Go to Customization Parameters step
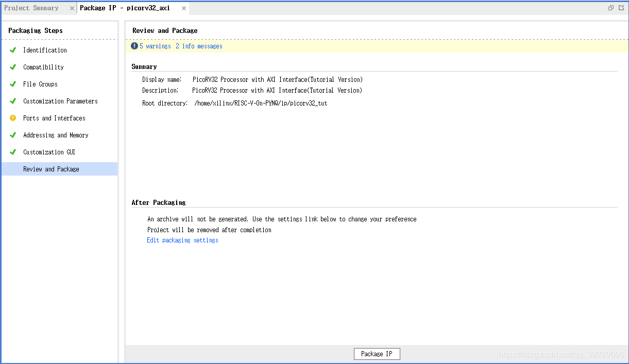 [x=60, y=101]
